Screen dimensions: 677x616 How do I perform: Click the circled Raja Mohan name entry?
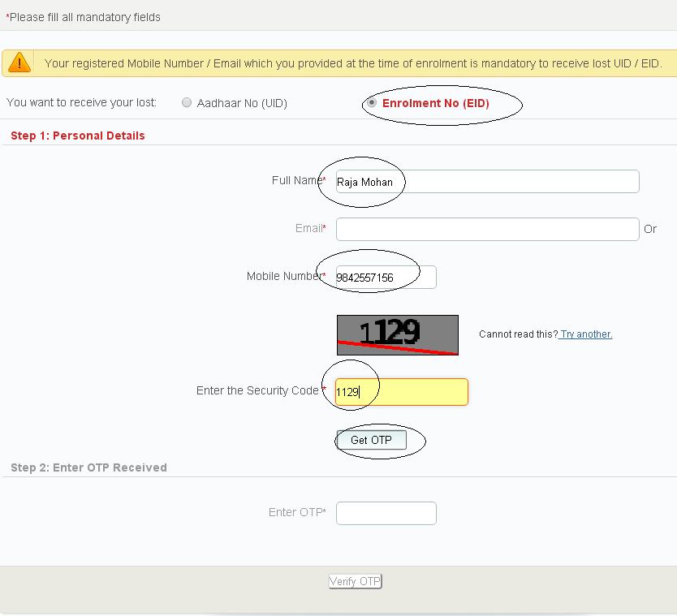pyautogui.click(x=364, y=183)
